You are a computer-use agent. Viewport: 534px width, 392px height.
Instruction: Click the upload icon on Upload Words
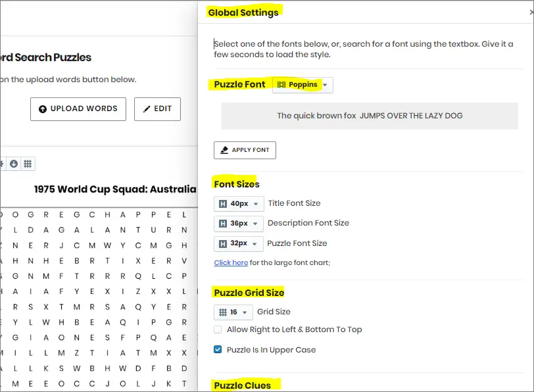pos(43,109)
